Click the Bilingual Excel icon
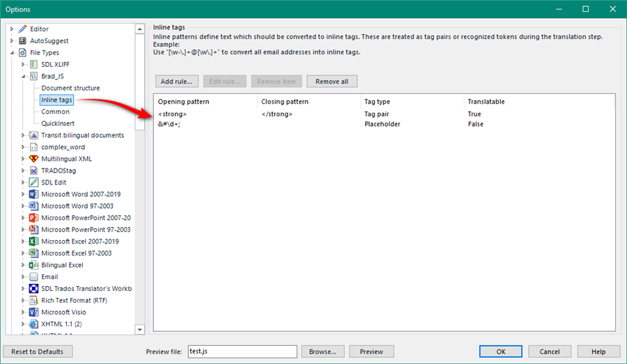627x364 pixels. tap(34, 265)
